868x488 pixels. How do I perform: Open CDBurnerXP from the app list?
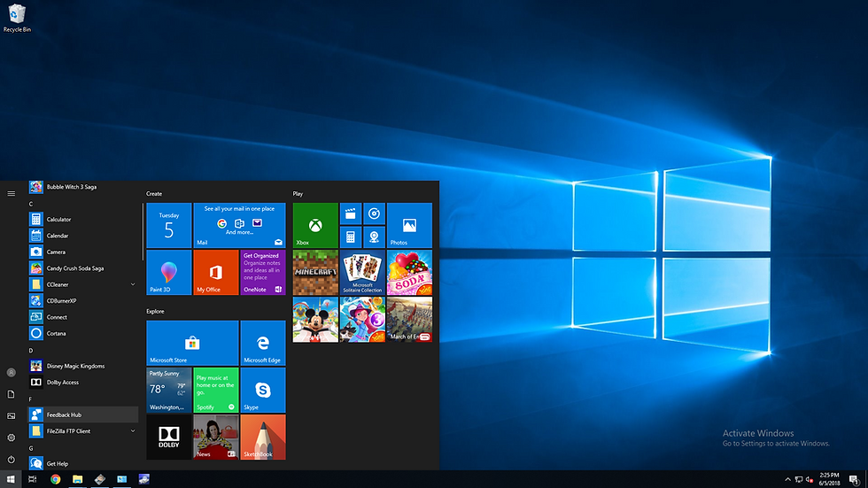click(83, 301)
